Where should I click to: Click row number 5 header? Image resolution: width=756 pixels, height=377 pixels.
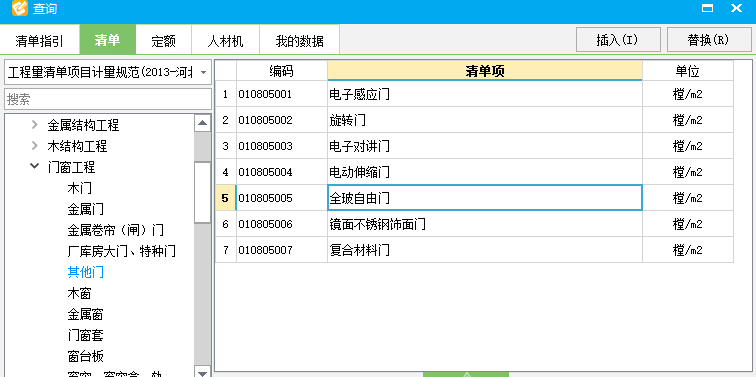(225, 198)
